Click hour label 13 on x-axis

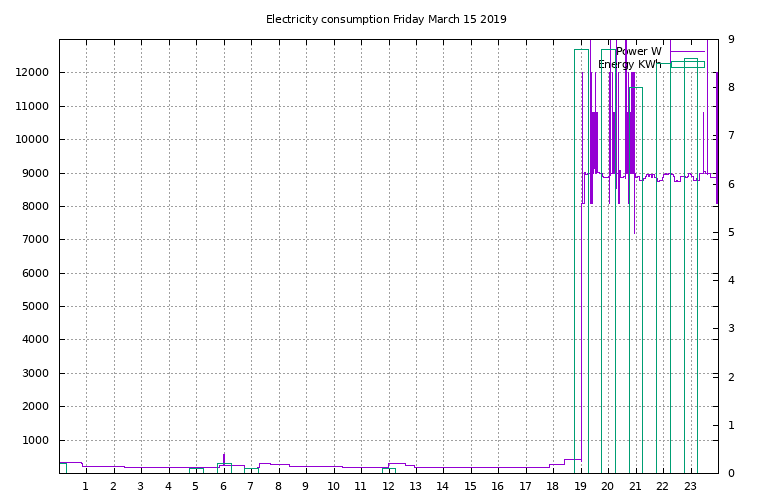pos(415,486)
